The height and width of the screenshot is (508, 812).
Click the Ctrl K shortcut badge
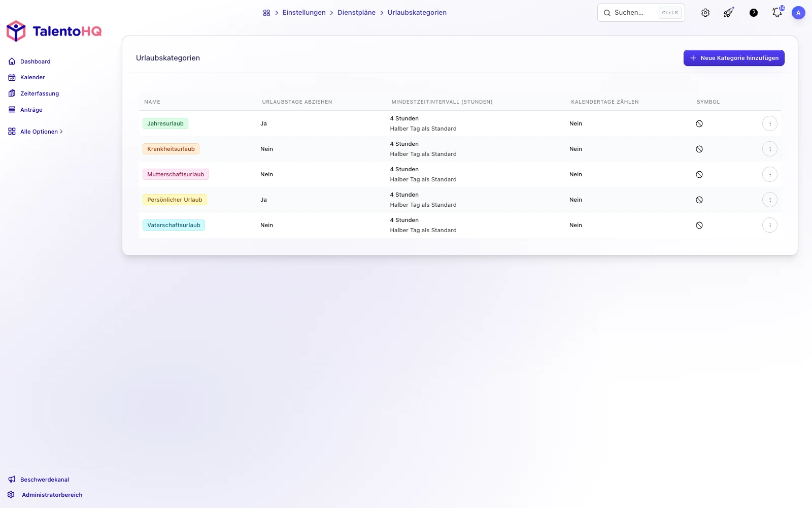coord(670,13)
